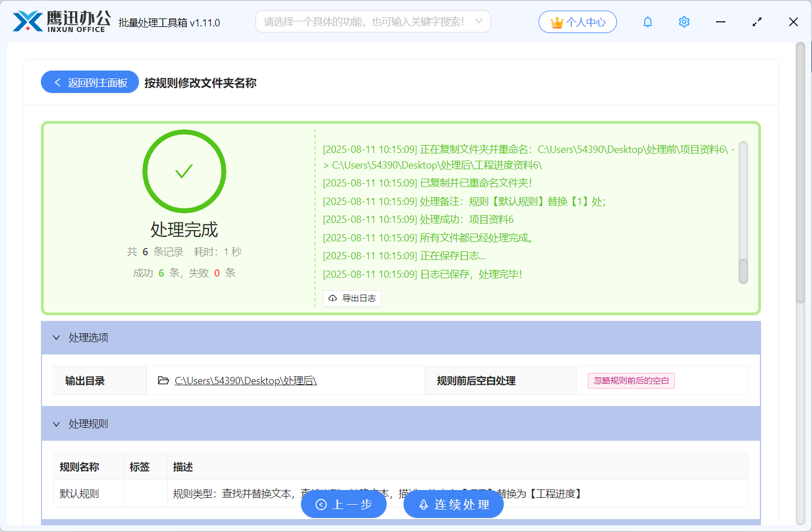Screen dimensions: 812x532
Task: Click the 忽略规则前后的空白 tag
Action: 631,381
